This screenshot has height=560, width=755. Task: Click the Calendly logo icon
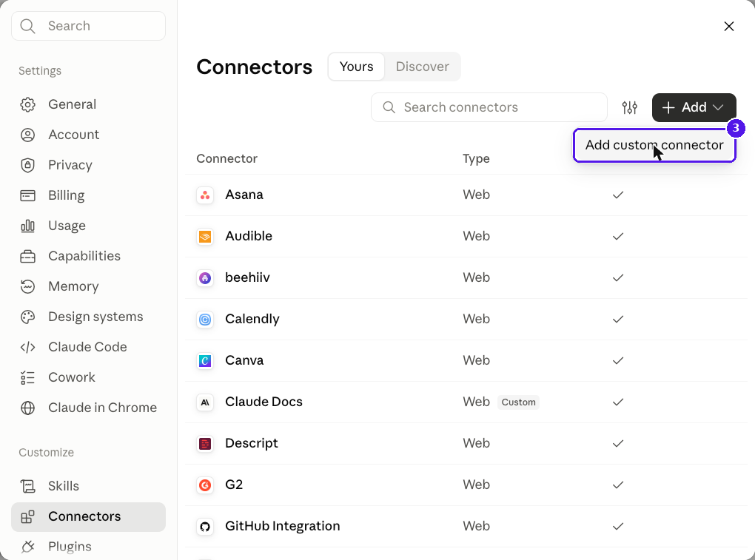[205, 319]
